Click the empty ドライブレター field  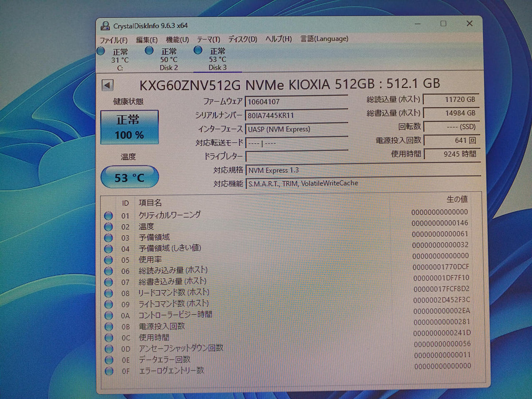tap(296, 156)
